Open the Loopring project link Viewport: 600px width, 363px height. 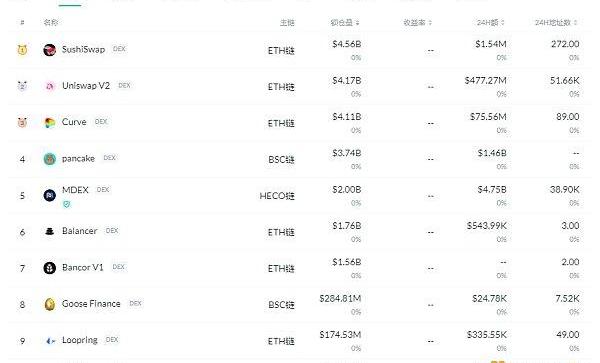(80, 340)
